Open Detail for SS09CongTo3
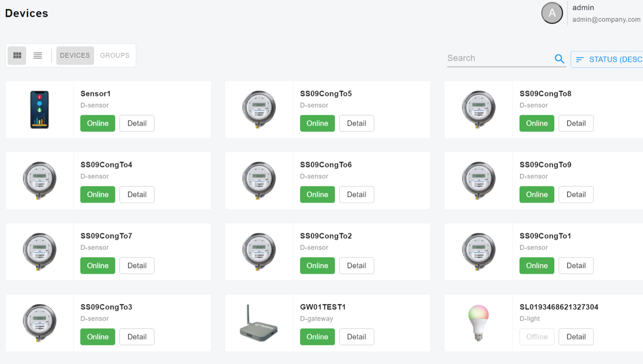Screen dimensions: 643x364 [x=137, y=337]
